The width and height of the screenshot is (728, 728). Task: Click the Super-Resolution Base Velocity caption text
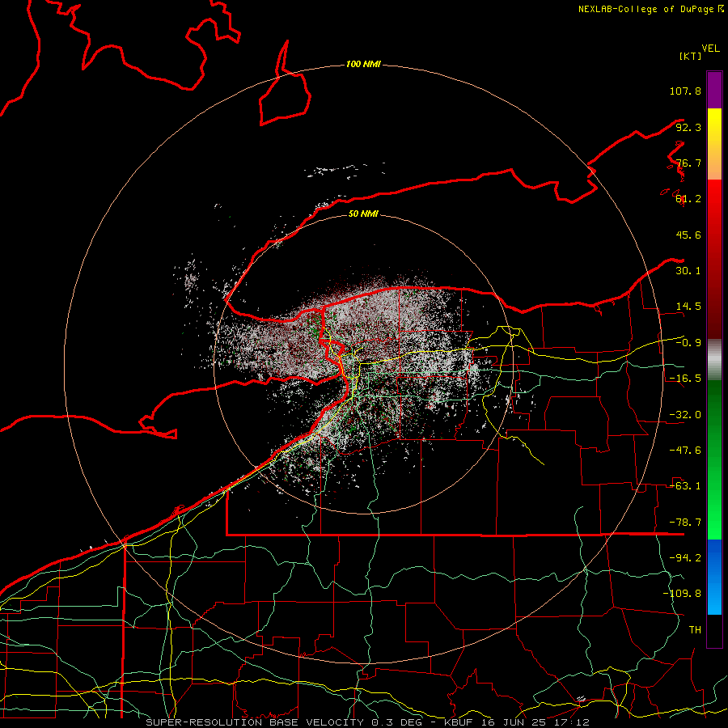[x=368, y=722]
